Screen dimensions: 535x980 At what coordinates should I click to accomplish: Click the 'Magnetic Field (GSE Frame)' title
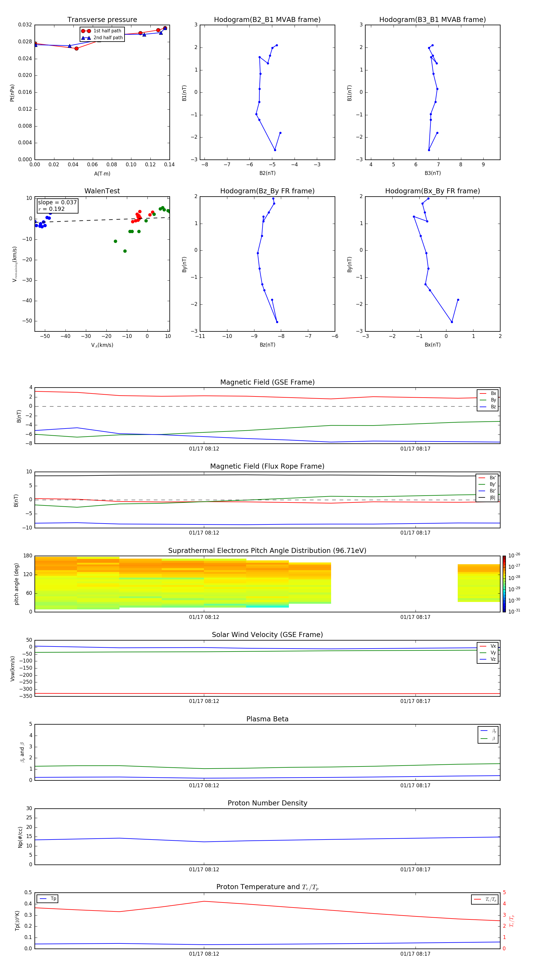[267, 382]
